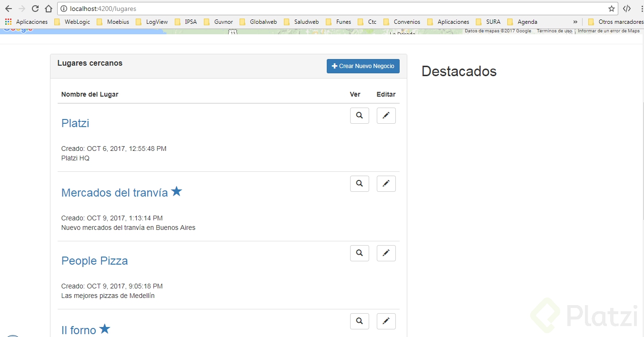Image resolution: width=644 pixels, height=337 pixels.
Task: Open the Funes bookmark folder
Action: [339, 22]
